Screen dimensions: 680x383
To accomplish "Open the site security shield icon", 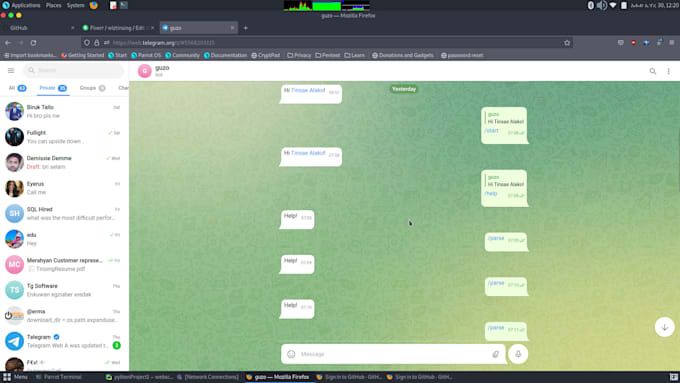I will tap(87, 43).
